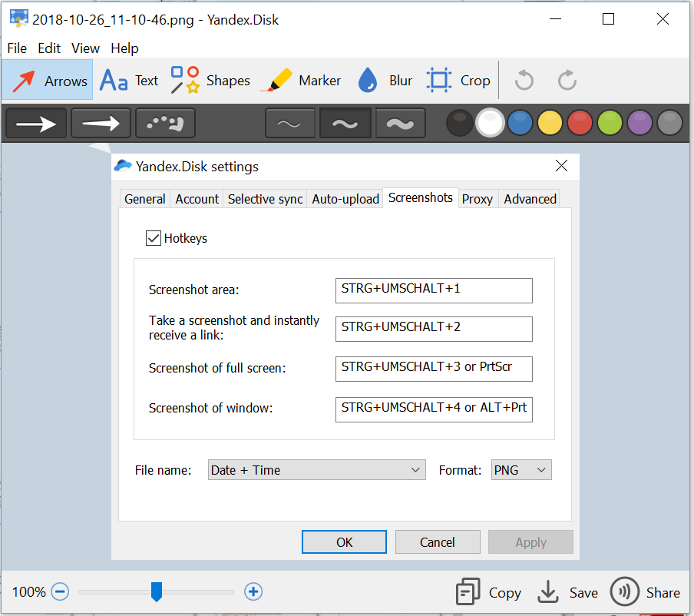Select the thin line thickness
Image resolution: width=694 pixels, height=616 pixels.
click(290, 124)
